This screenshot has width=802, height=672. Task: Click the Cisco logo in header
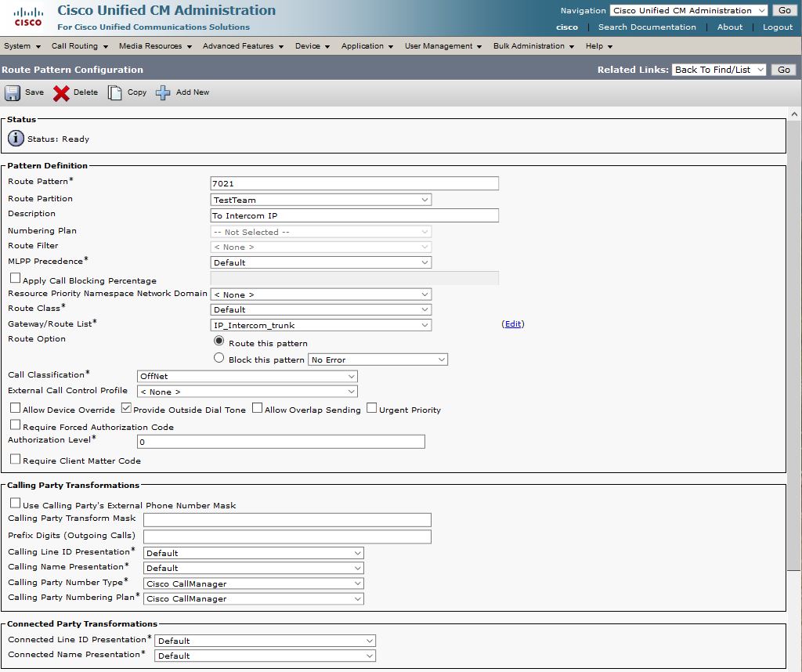click(x=28, y=16)
